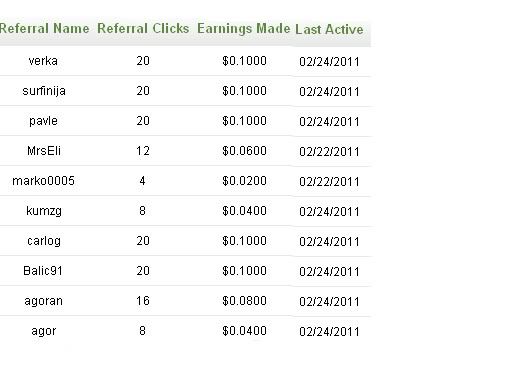Select the referral name kumzg
Viewport: 512px width, 384px height.
(x=44, y=211)
